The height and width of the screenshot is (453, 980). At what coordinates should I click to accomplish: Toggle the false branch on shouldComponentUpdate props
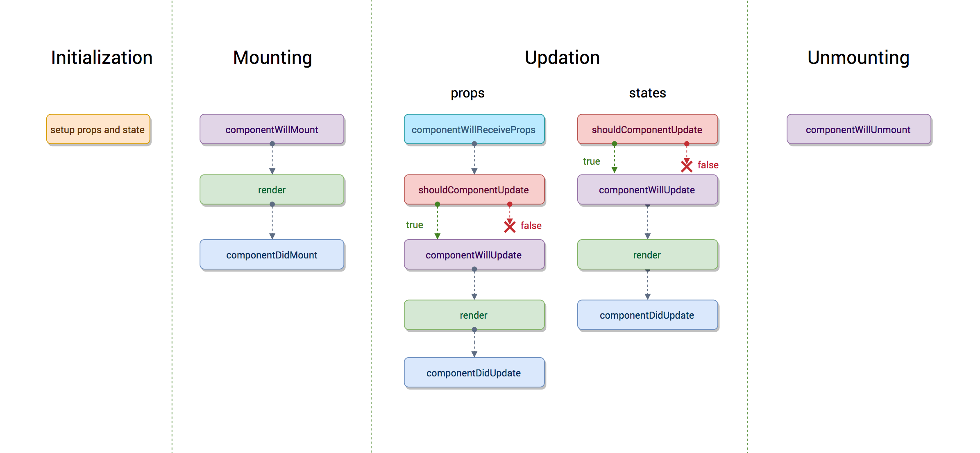click(x=507, y=226)
